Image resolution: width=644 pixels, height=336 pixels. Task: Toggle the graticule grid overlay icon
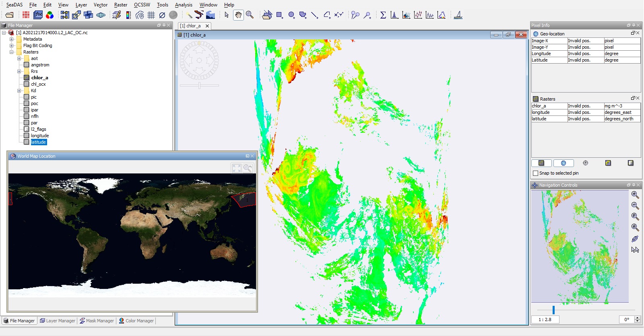151,15
